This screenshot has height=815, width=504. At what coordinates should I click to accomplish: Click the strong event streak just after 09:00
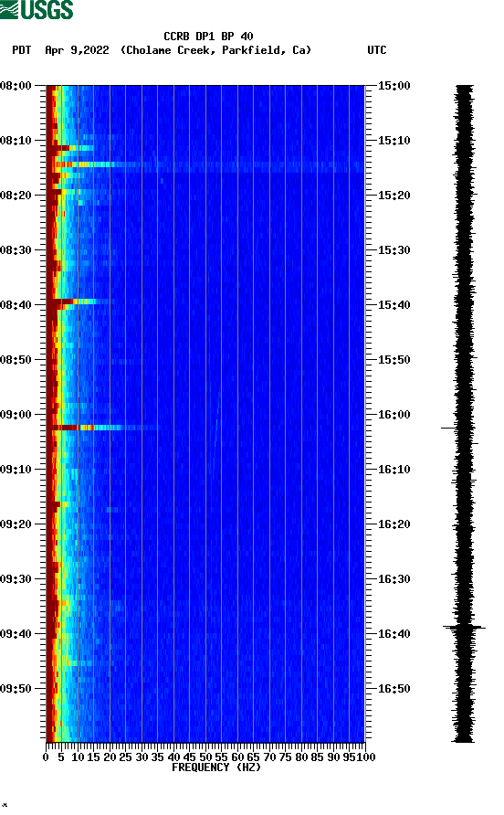pos(101,428)
